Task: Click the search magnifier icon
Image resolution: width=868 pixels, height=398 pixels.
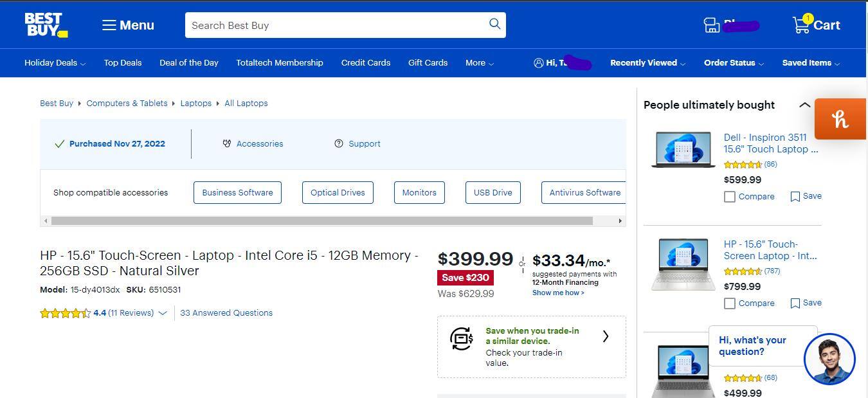Action: tap(494, 24)
